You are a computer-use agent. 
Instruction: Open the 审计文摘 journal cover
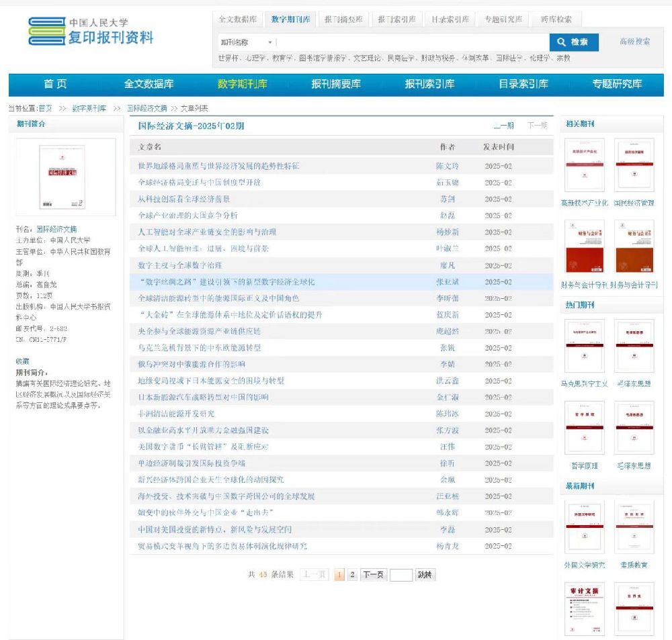pyautogui.click(x=584, y=608)
